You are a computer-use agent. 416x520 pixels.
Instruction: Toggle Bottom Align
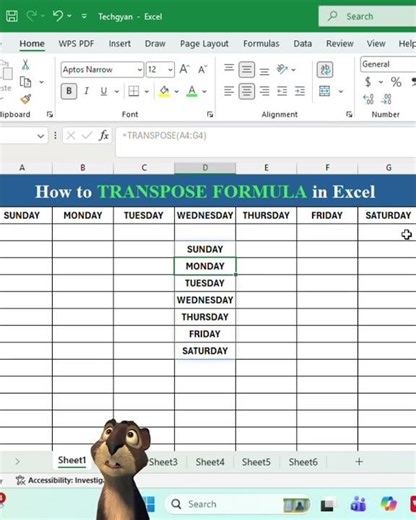(x=265, y=71)
